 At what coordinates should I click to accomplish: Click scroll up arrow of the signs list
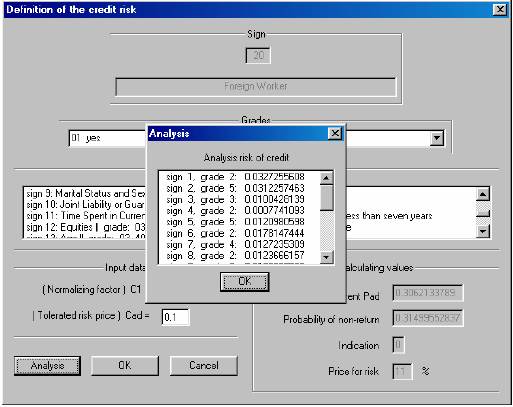click(x=483, y=194)
